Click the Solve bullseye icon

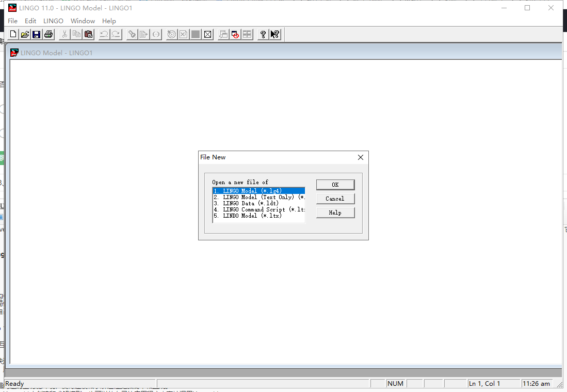(x=172, y=35)
